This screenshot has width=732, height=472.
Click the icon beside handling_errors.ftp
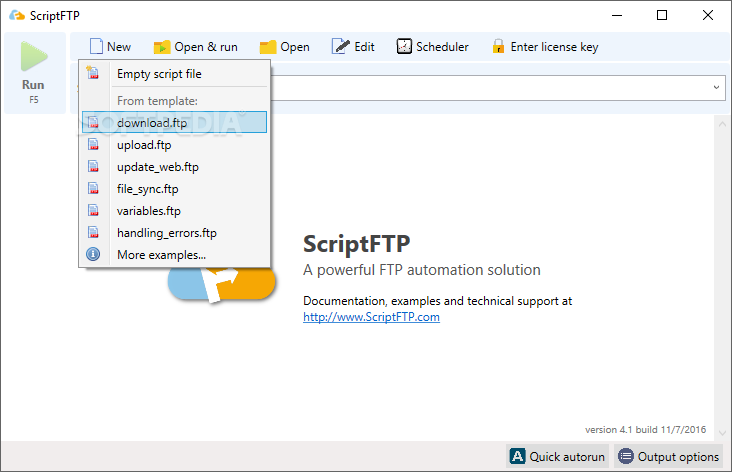click(93, 232)
